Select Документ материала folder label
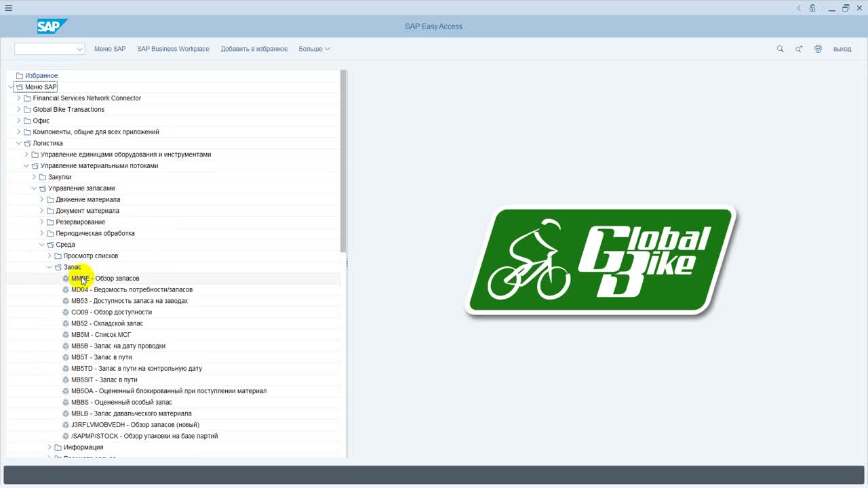The height and width of the screenshot is (488, 868). point(87,211)
